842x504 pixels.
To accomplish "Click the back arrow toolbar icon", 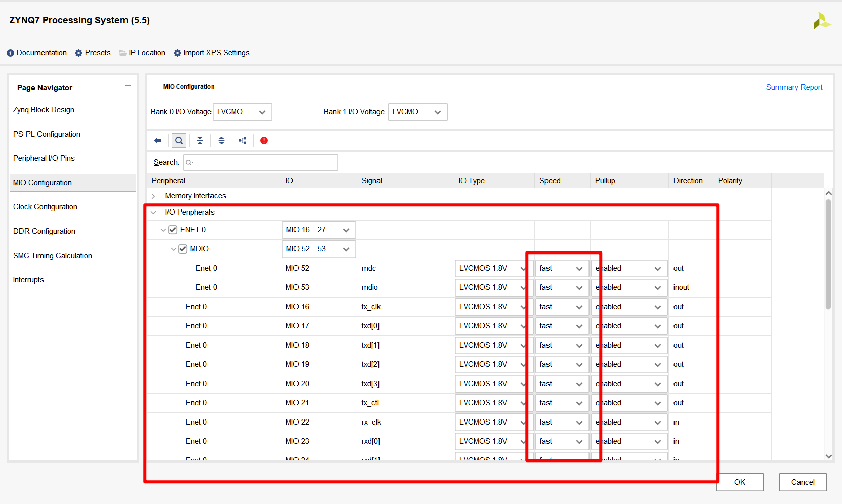I will [x=158, y=141].
